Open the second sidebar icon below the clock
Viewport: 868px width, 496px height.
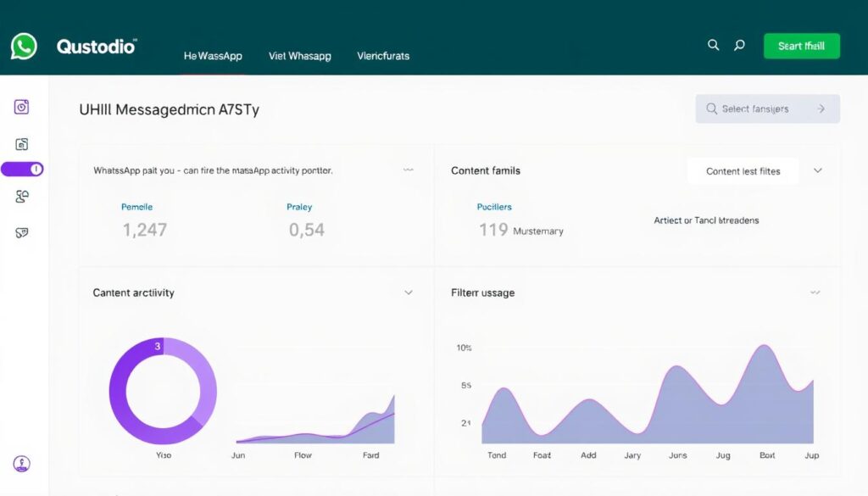pos(22,145)
